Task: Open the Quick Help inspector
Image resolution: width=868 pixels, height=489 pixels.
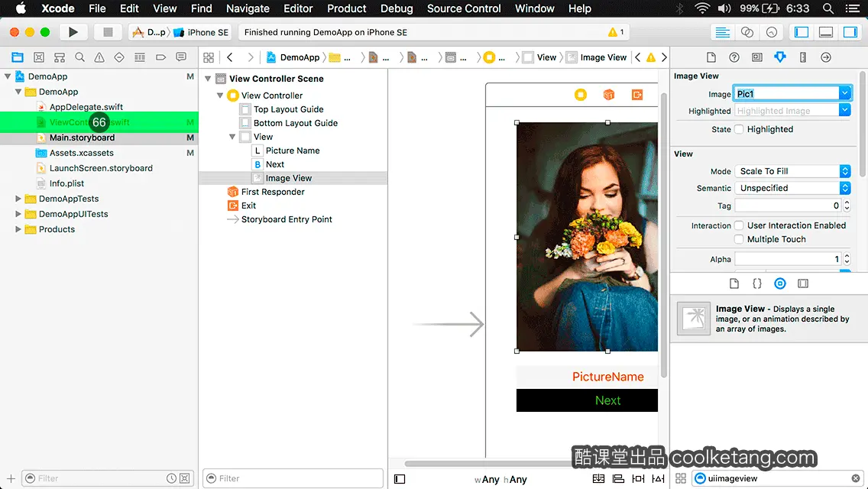Action: point(734,57)
